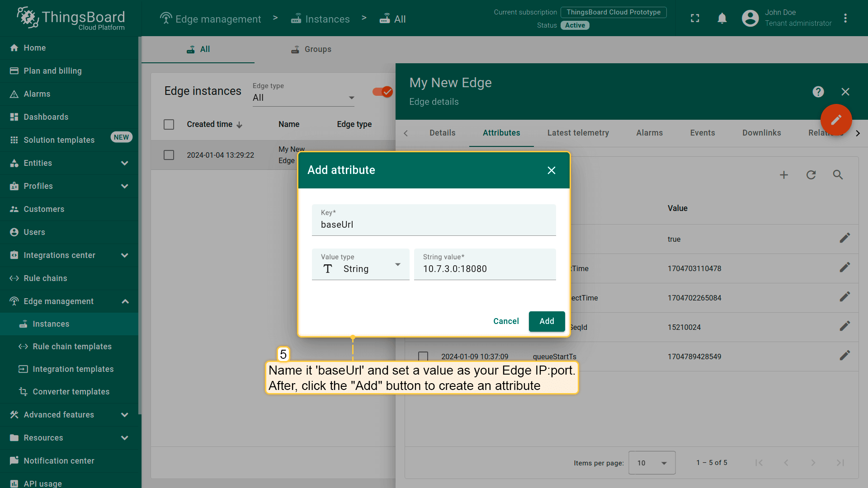Refresh the attributes table
Screen dimensions: 868x488
point(811,175)
